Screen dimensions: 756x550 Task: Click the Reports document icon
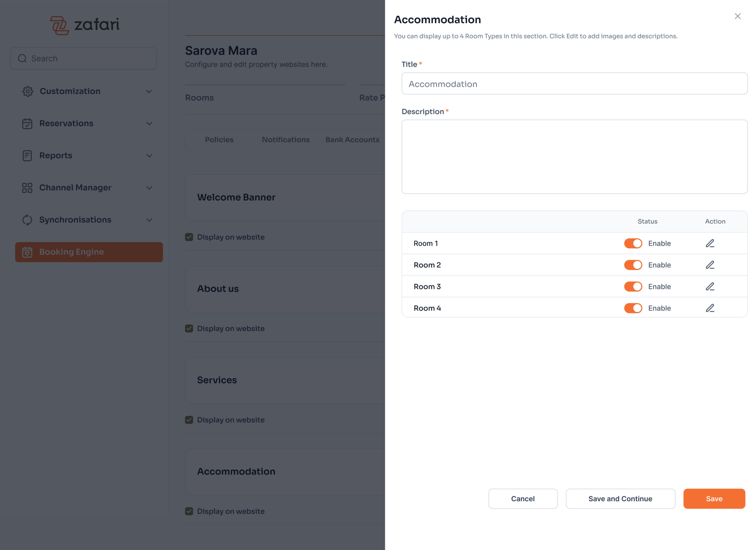(x=27, y=155)
